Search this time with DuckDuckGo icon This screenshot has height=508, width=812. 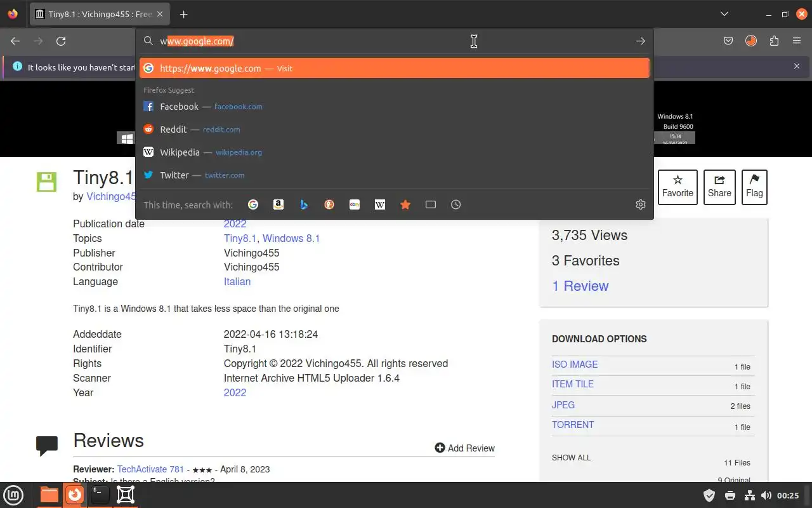tap(329, 204)
